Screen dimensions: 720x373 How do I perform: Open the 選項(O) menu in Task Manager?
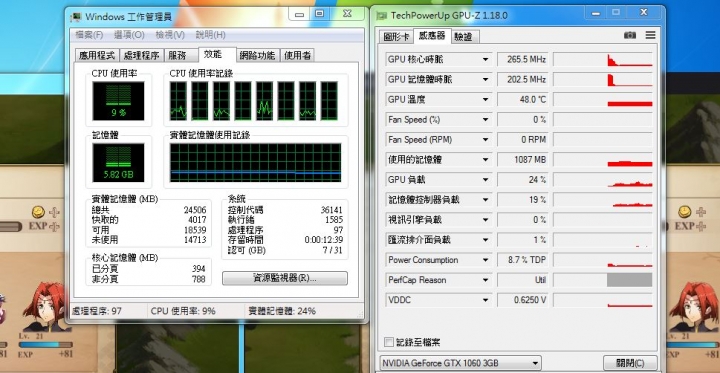(x=129, y=35)
